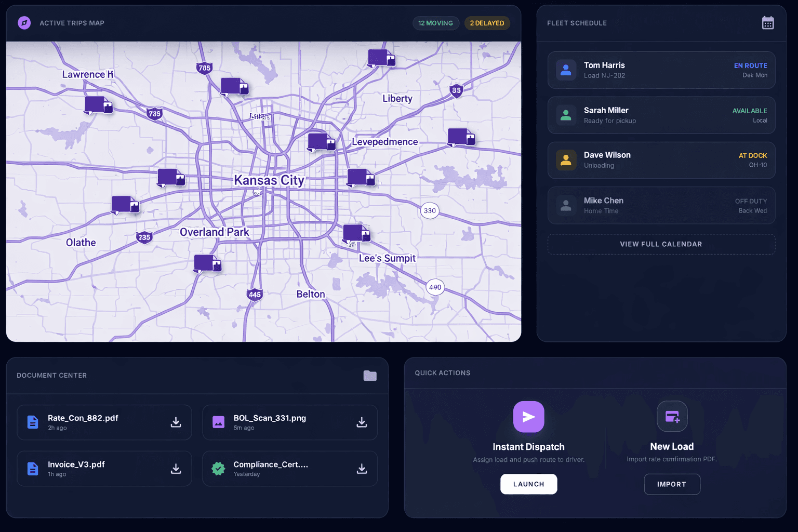Toggle the 12 MOVING filter badge

(x=436, y=23)
